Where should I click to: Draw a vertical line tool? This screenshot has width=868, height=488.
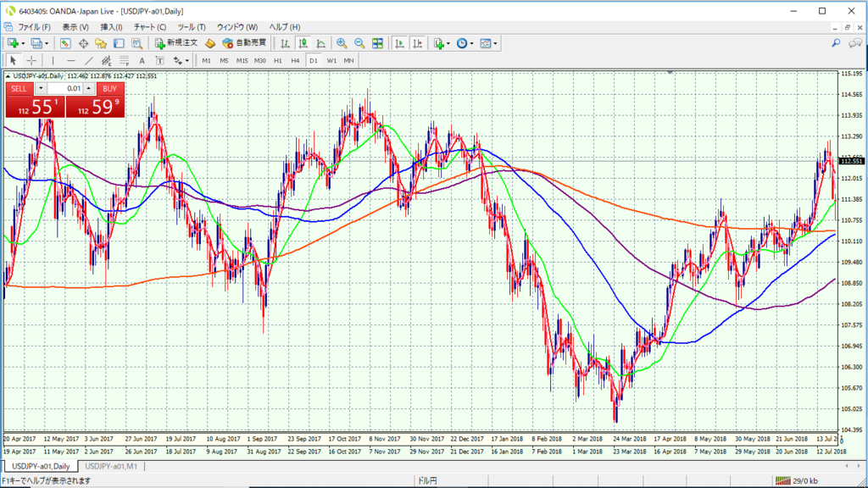coord(53,60)
